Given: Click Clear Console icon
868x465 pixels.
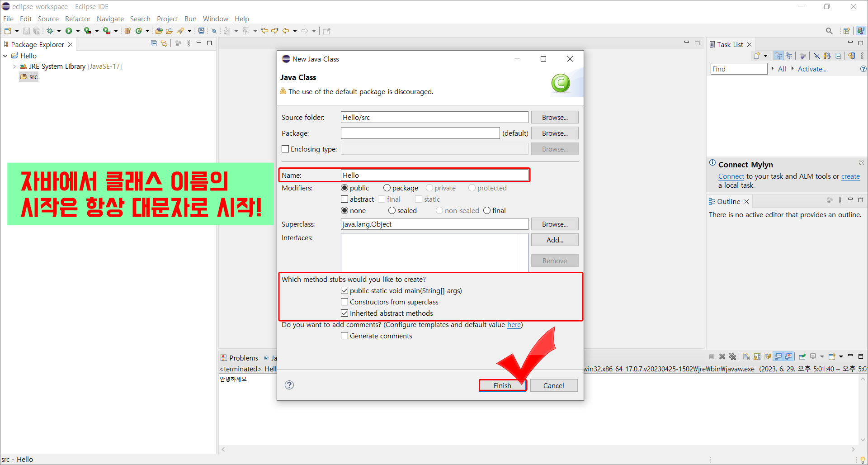Looking at the screenshot, I should point(746,356).
